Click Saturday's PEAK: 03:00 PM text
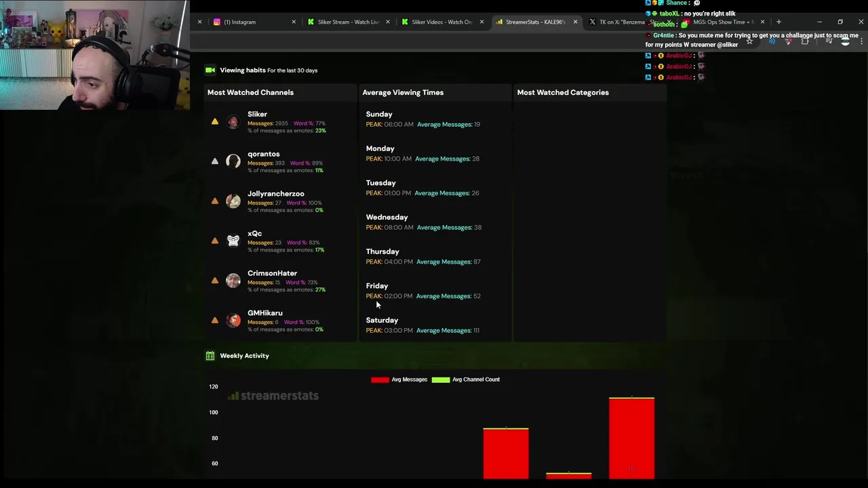 (x=389, y=330)
